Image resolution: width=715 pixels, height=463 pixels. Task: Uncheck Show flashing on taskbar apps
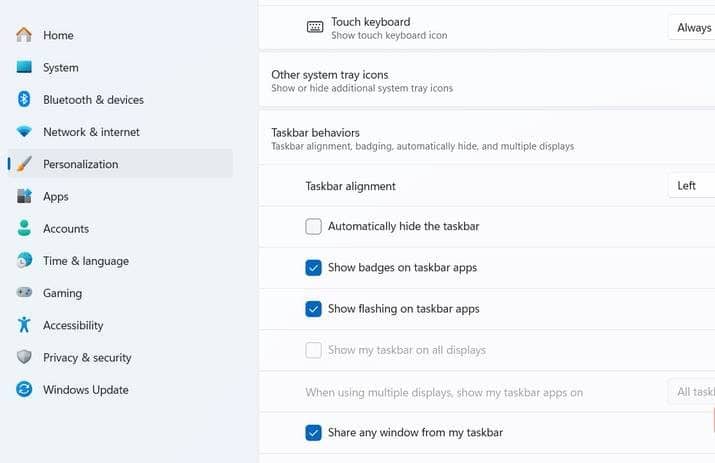(313, 309)
